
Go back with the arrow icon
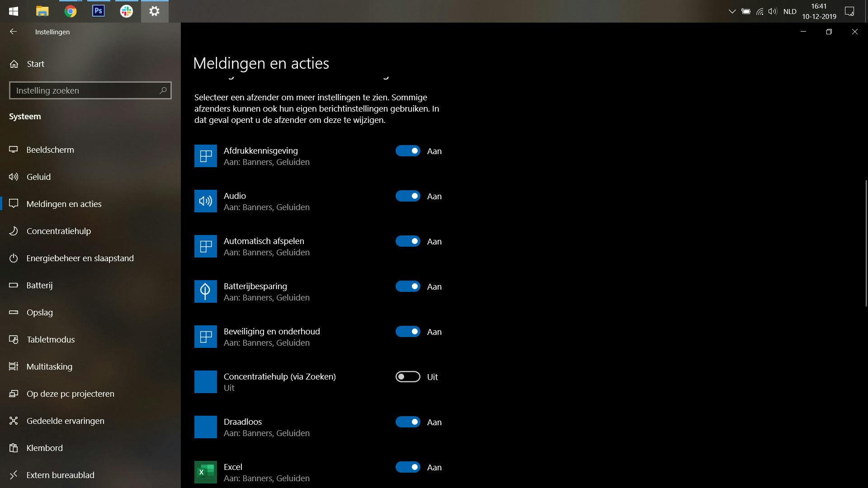click(13, 32)
